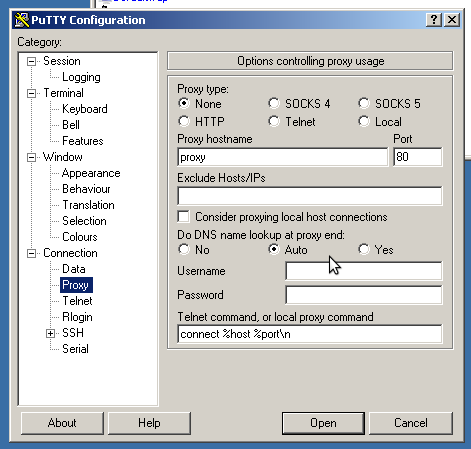The height and width of the screenshot is (449, 471).
Task: Open the Serial category
Action: click(x=75, y=349)
